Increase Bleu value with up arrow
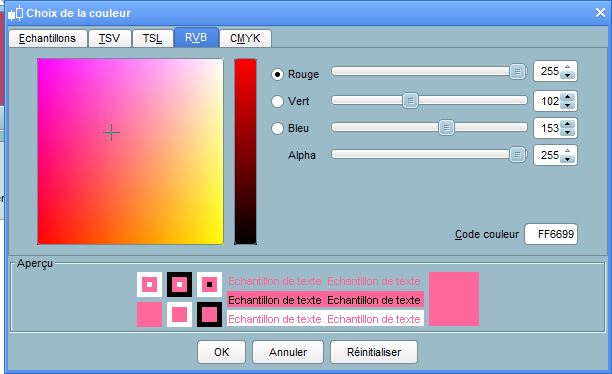Viewport: 612px width, 374px height. [568, 124]
